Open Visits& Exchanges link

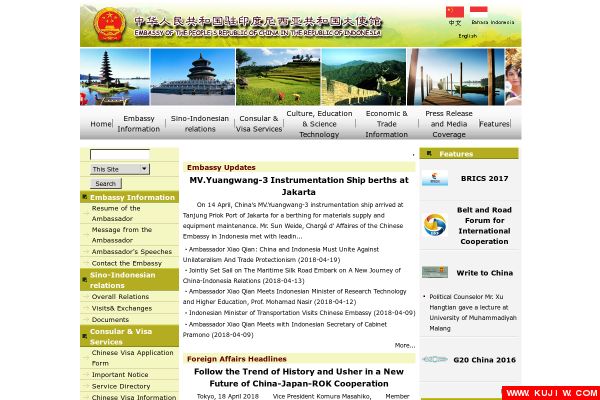122,308
